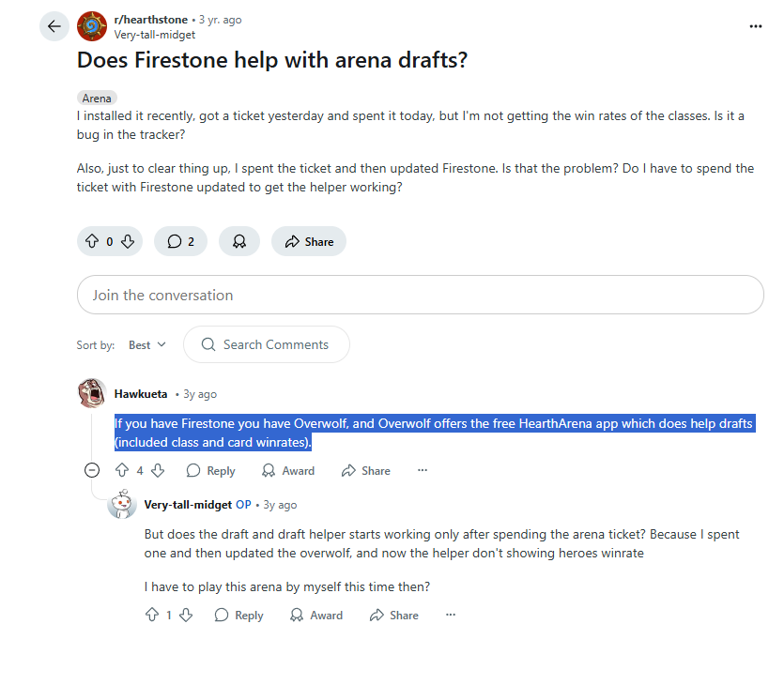Upvote Very-tall-midget's reply

click(x=152, y=615)
